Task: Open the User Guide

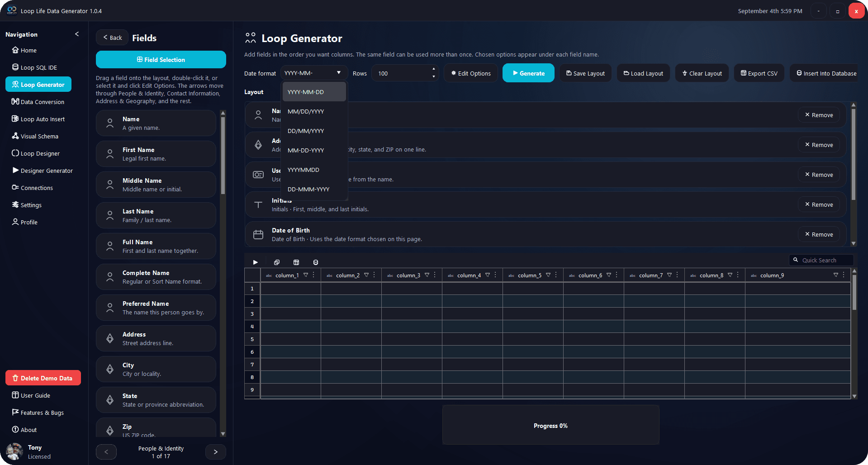Action: coord(31,395)
